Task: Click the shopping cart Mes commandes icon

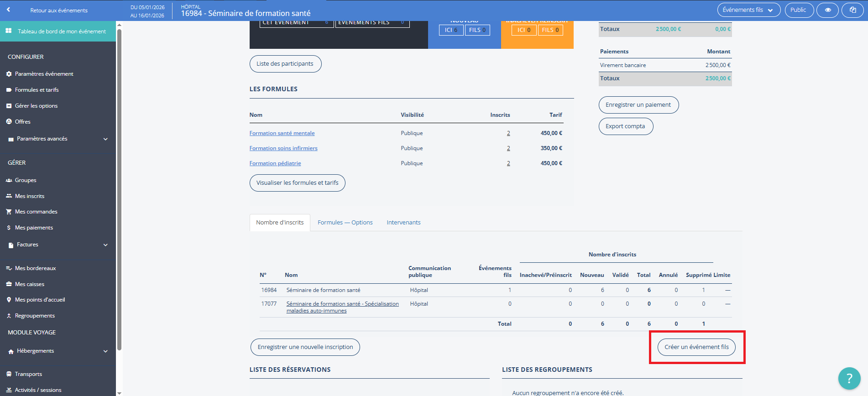Action: click(x=9, y=212)
